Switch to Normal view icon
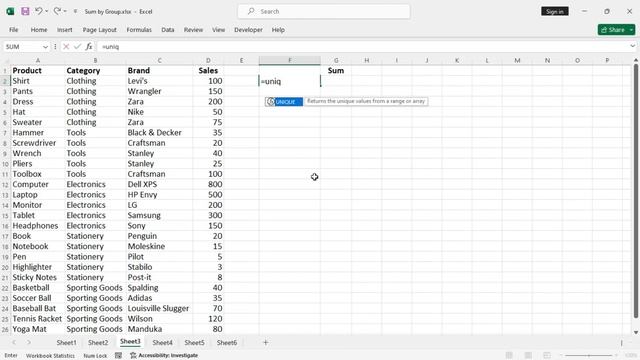 509,356
